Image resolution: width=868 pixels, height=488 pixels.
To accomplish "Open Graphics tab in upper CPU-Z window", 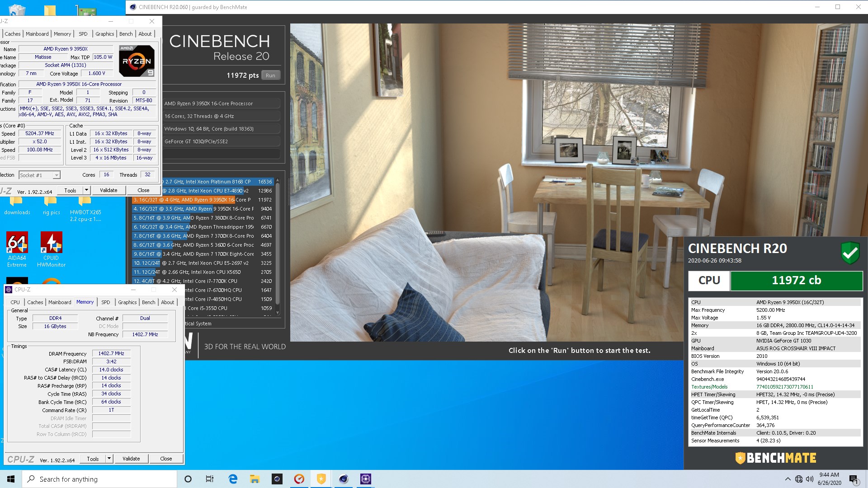I will click(104, 34).
